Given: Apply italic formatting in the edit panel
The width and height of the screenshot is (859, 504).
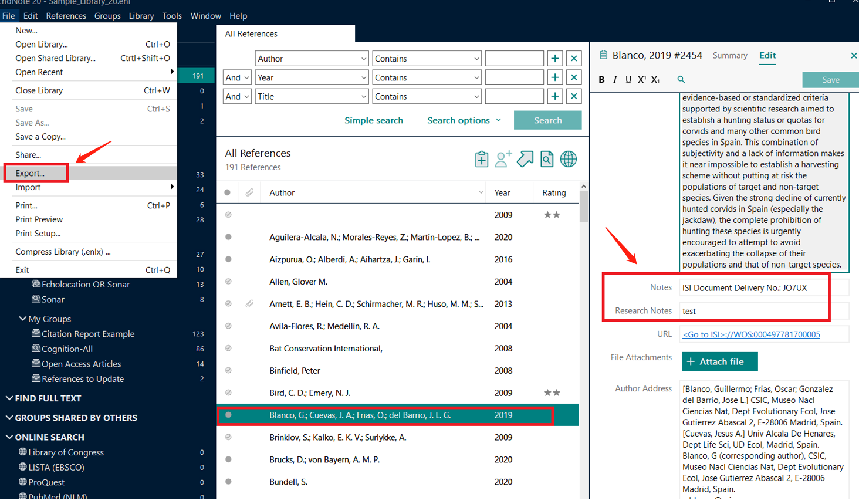Looking at the screenshot, I should pos(615,80).
